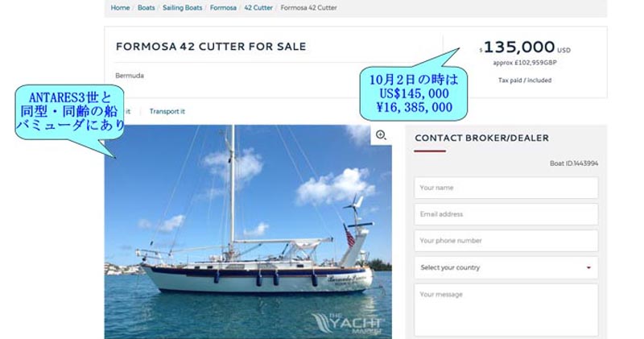Click the Formosa 42 Cutter For Sale heading
644x339 pixels.
[211, 47]
